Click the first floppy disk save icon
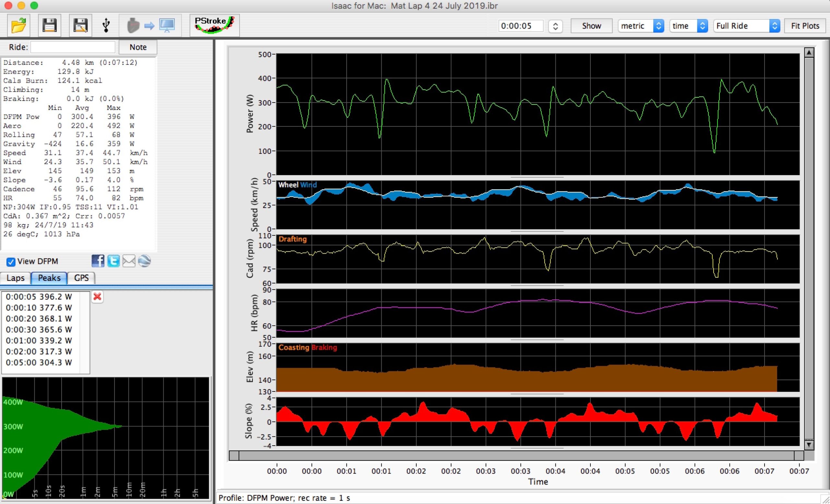830x504 pixels. pyautogui.click(x=50, y=25)
